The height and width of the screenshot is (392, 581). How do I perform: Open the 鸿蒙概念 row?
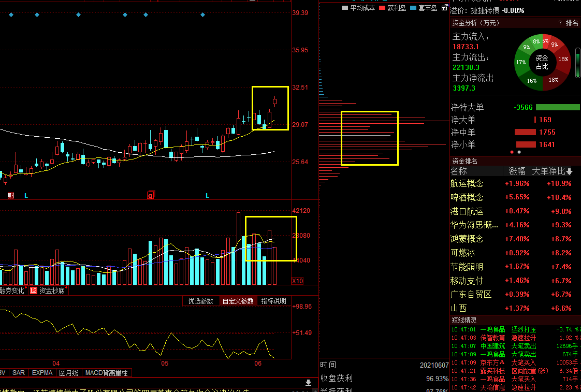click(515, 239)
